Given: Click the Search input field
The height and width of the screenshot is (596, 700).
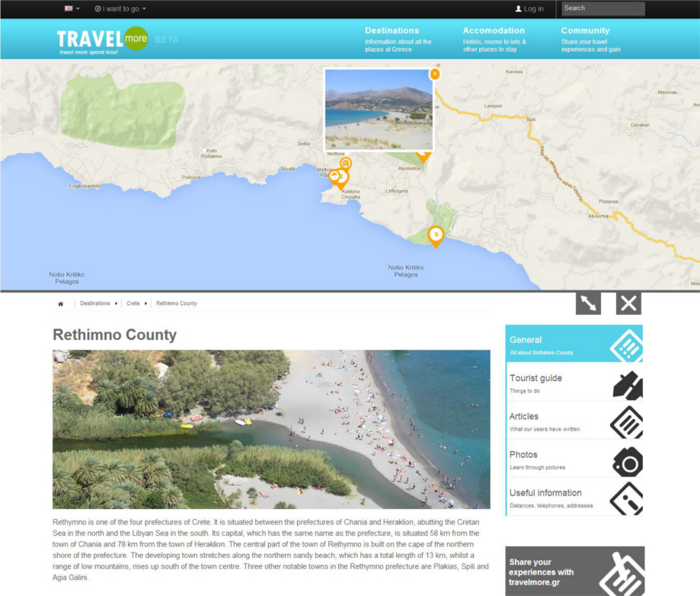Looking at the screenshot, I should click(603, 8).
